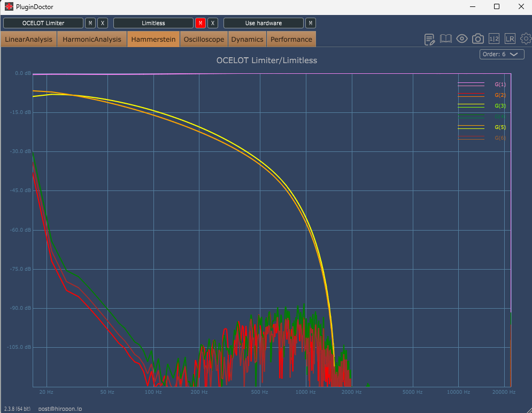
Task: Open the Oscilloscope tab
Action: [204, 40]
